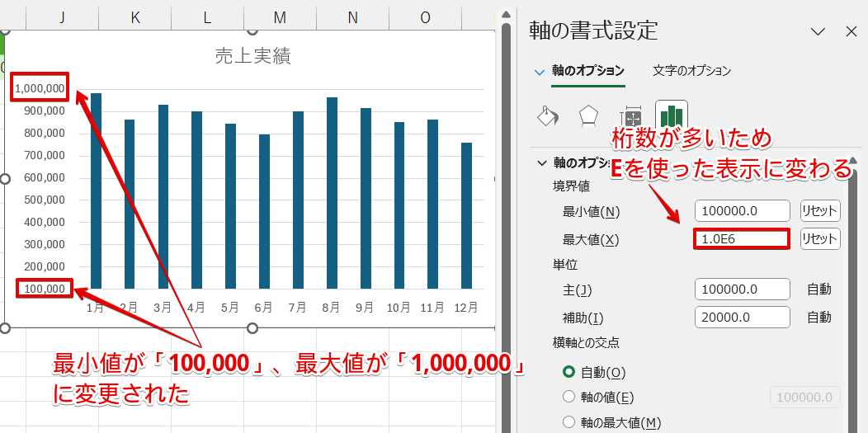Click the 横軸との交点 heading
This screenshot has width=868, height=433.
coord(586,343)
